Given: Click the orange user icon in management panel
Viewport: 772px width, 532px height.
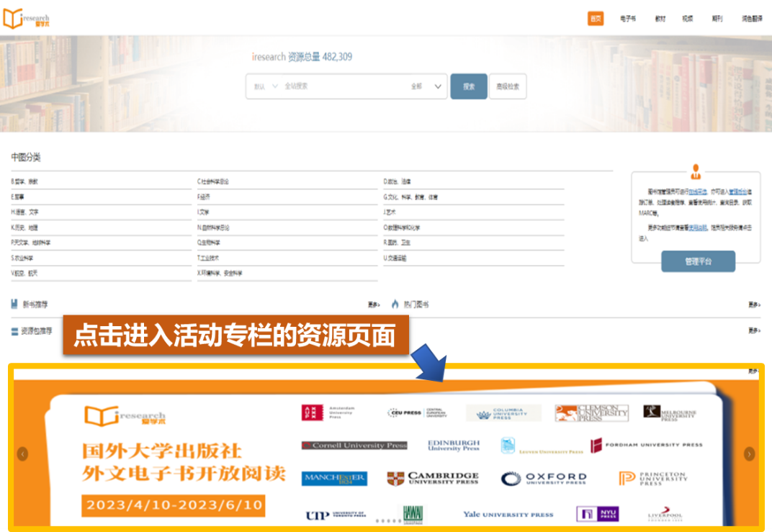Looking at the screenshot, I should tap(695, 171).
